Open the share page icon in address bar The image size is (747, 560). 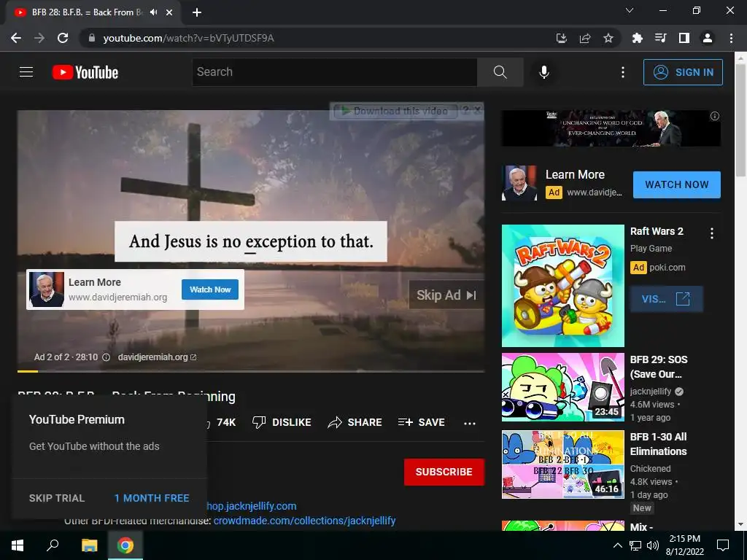point(585,38)
